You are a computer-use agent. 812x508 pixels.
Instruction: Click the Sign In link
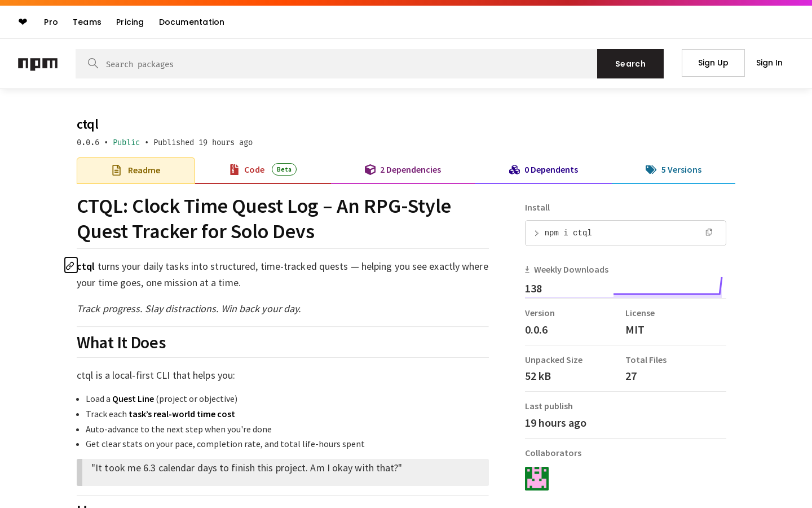(x=769, y=63)
